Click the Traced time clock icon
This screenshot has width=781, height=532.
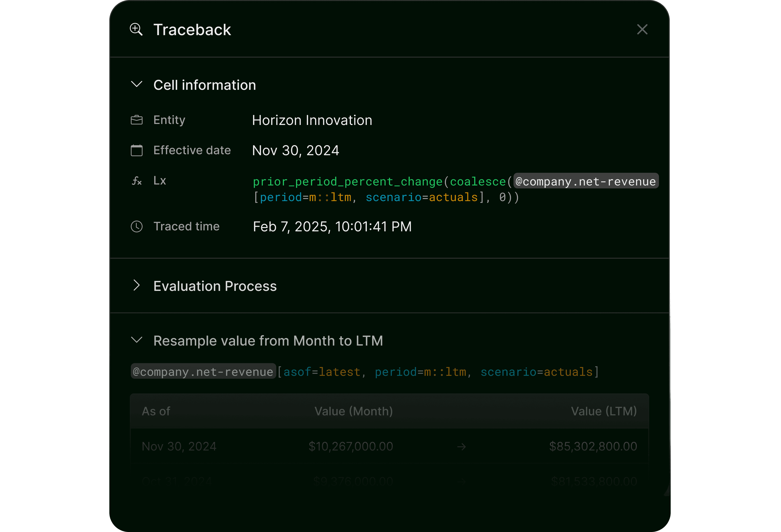(x=136, y=226)
